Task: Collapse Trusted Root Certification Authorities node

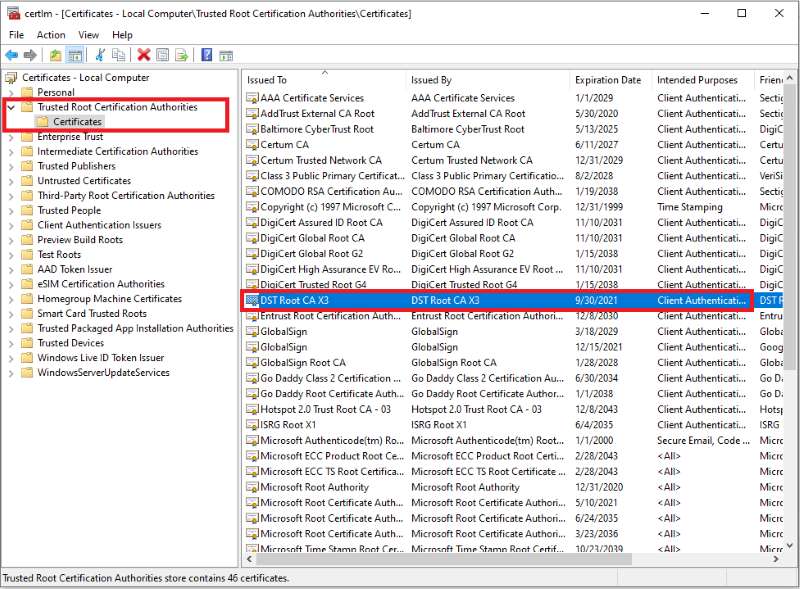Action: 11,107
